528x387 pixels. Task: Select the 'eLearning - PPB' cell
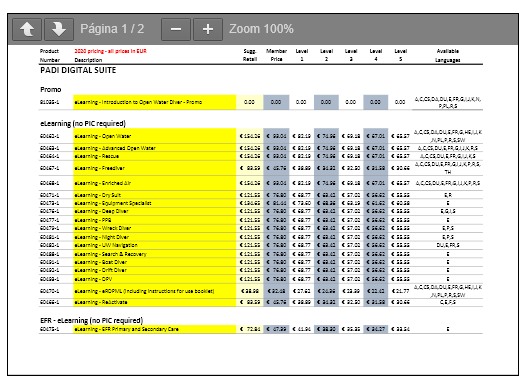155,220
